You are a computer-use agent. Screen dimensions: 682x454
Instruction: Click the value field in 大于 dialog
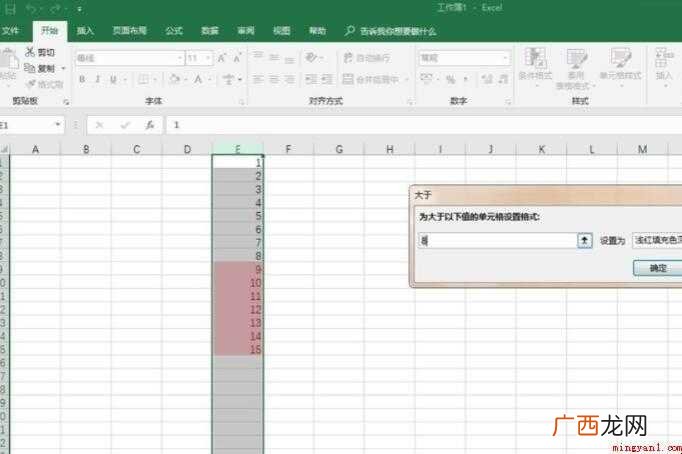[x=498, y=240]
